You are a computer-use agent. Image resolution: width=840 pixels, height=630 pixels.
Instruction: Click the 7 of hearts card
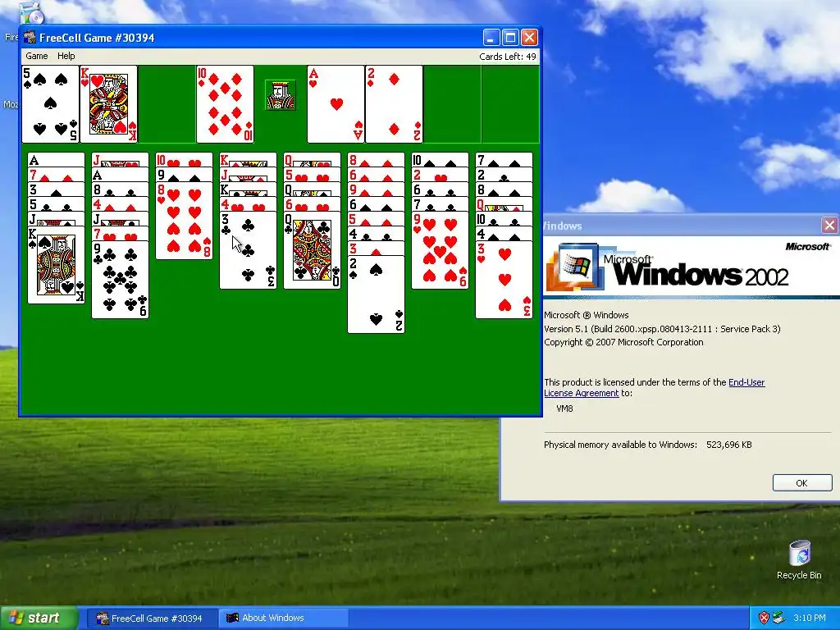pyautogui.click(x=120, y=234)
